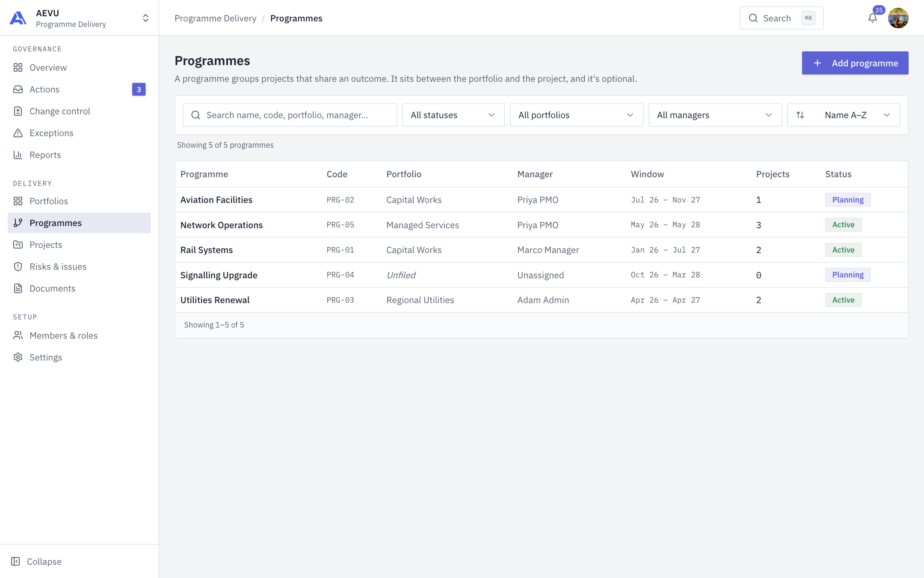
Task: Click the Reports bar chart icon
Action: pos(18,155)
